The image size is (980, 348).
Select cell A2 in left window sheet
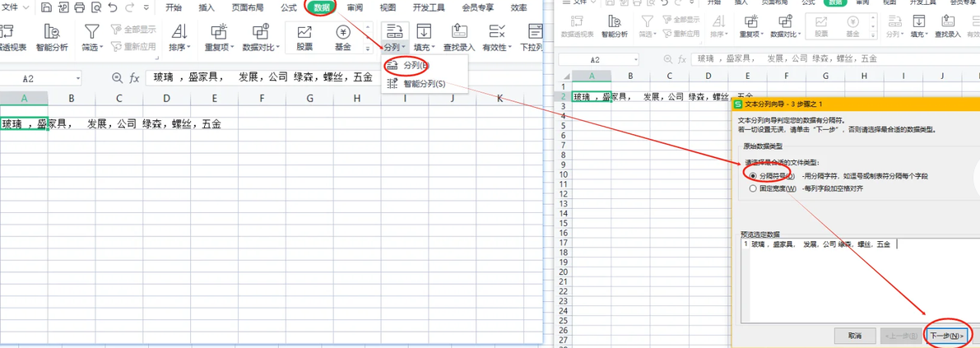click(24, 123)
